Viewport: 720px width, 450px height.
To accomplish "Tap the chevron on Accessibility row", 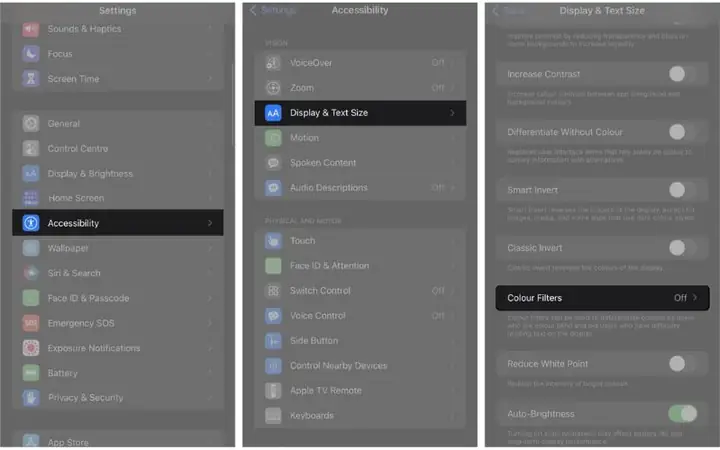I will (x=210, y=223).
